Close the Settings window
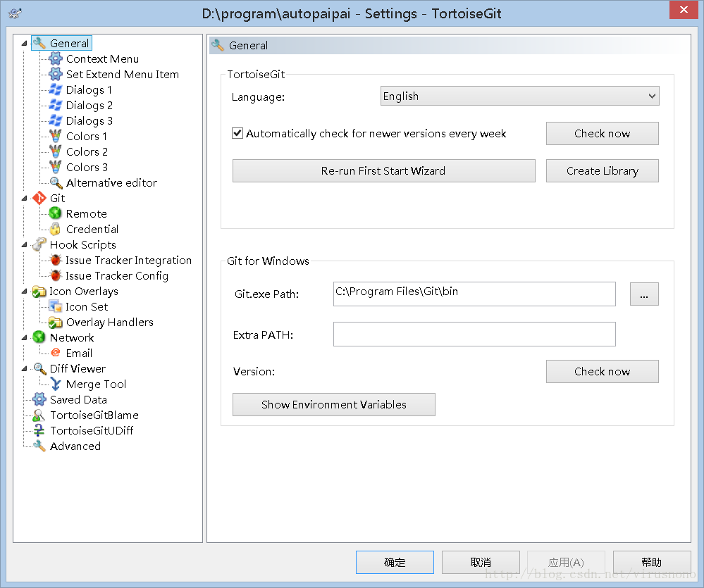Image resolution: width=704 pixels, height=588 pixels. click(684, 9)
